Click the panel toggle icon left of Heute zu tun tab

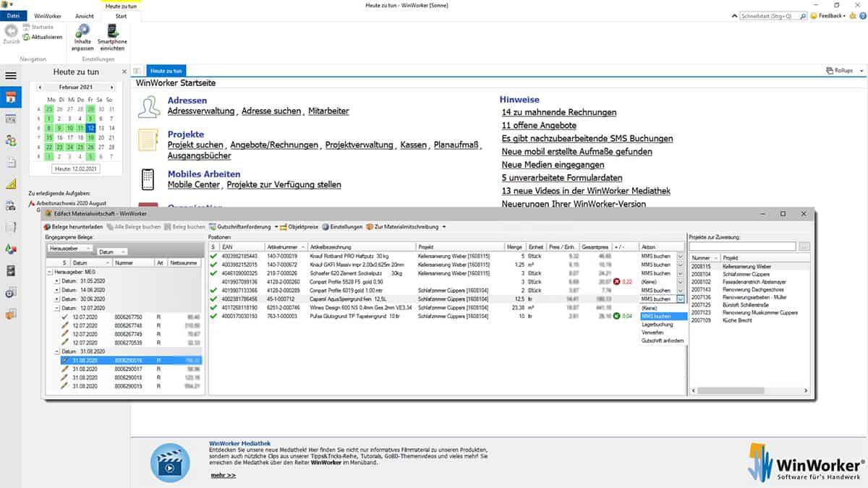137,71
